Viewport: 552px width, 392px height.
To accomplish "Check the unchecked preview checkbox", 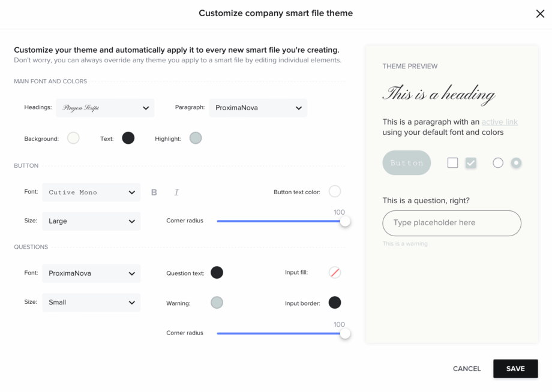I will tap(453, 163).
